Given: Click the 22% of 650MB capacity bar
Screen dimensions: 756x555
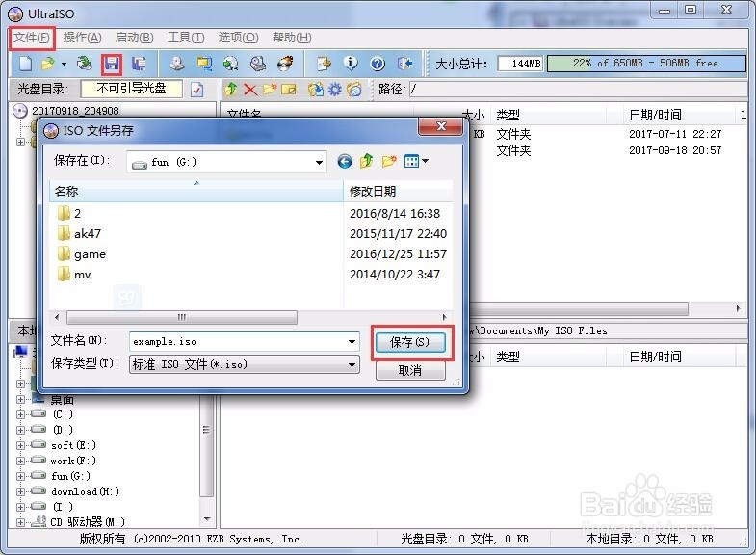Looking at the screenshot, I should pyautogui.click(x=646, y=64).
